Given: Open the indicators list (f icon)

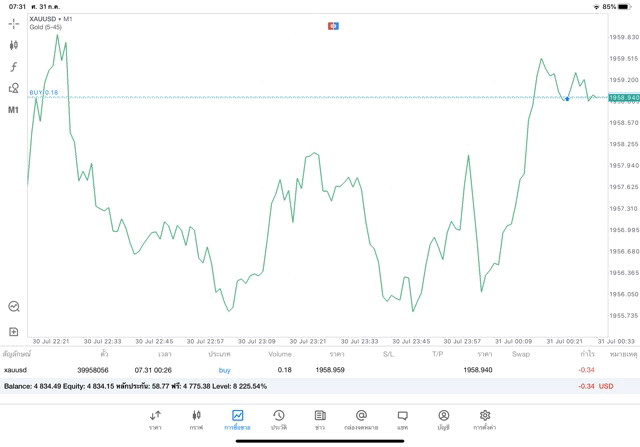Looking at the screenshot, I should click(x=14, y=67).
